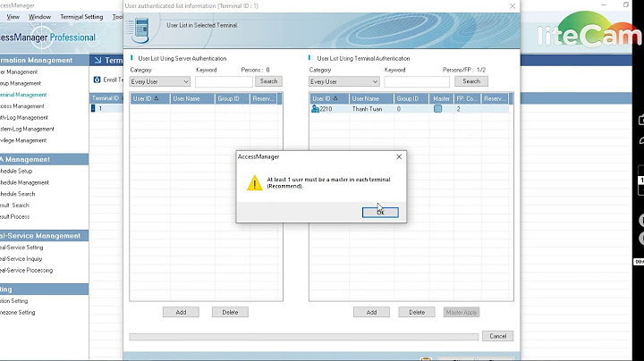This screenshot has height=361, width=644.
Task: Click the Cancel button
Action: [498, 336]
